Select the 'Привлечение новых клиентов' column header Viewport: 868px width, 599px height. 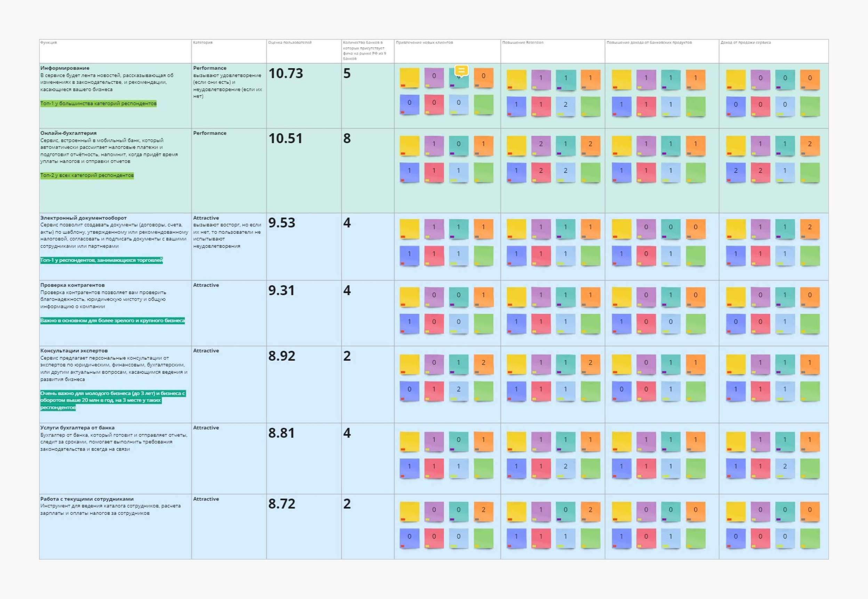(x=424, y=42)
